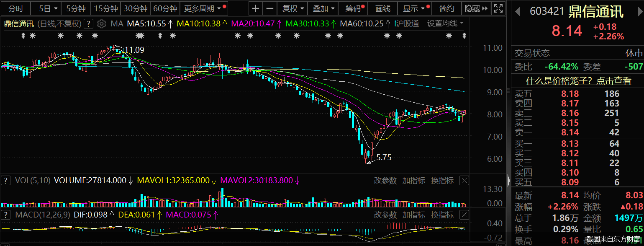Switch to the 分时 intraday view

[16, 8]
